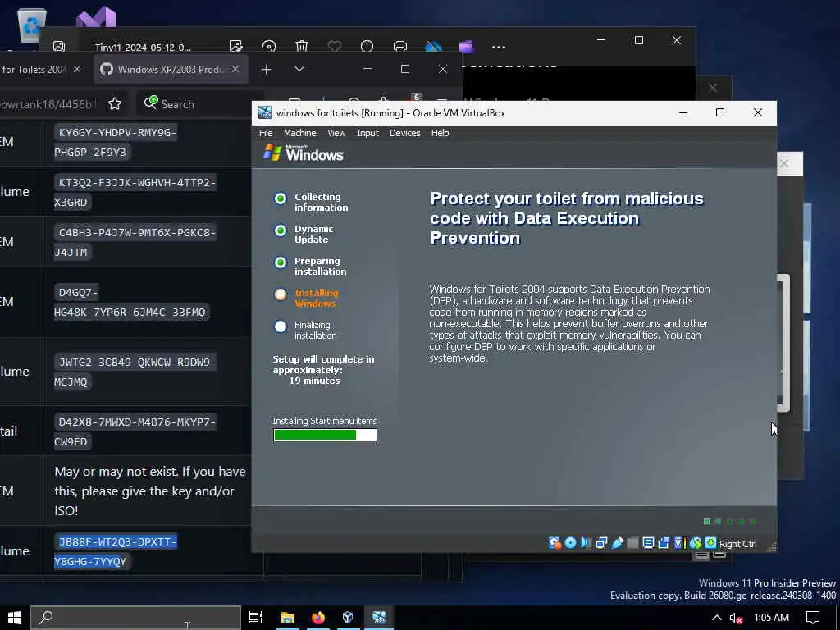
Task: Click the Tiny11-2024-05-12 file name in Photos
Action: [x=143, y=47]
